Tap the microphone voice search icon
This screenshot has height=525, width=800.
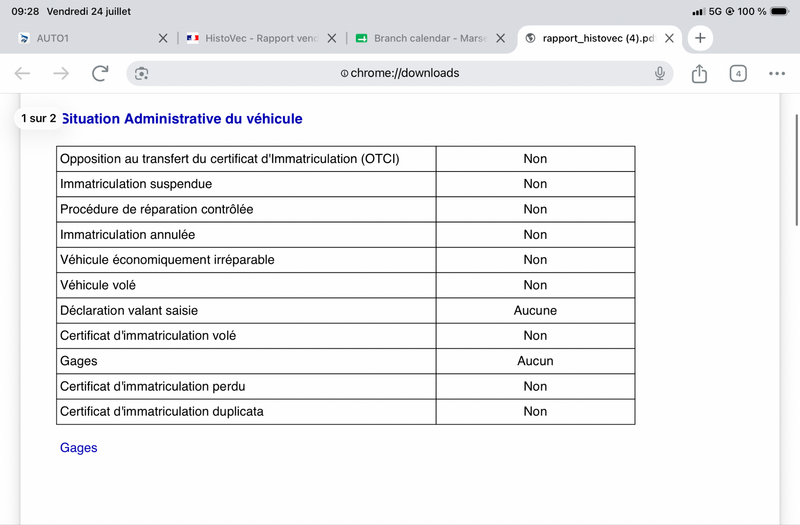660,73
